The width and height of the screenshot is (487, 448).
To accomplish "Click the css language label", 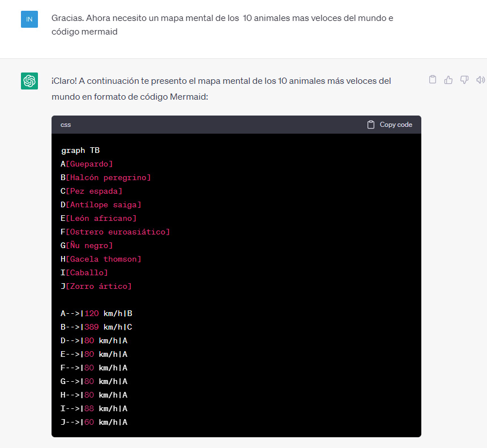I will 66,125.
